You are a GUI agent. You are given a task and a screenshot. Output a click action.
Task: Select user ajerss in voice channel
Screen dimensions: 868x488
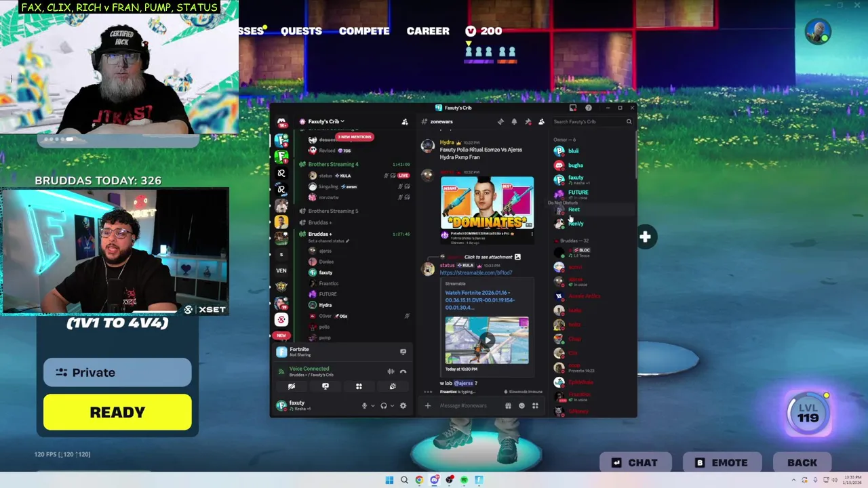point(325,251)
